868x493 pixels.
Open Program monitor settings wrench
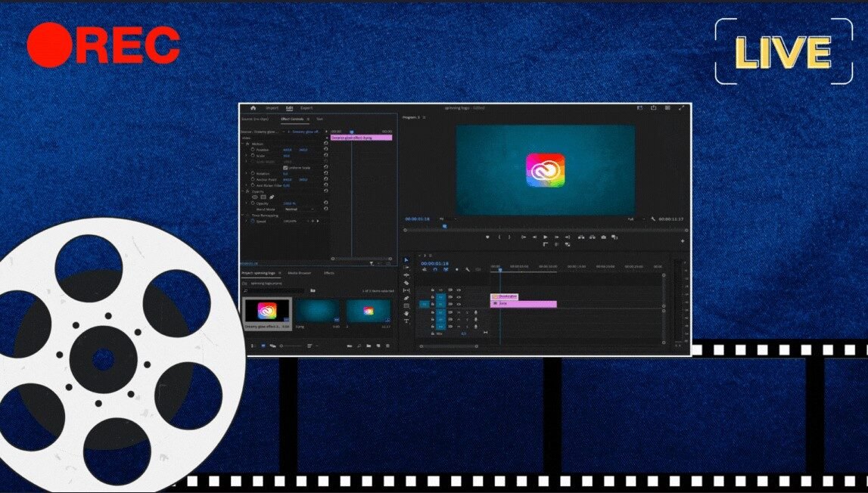(653, 219)
